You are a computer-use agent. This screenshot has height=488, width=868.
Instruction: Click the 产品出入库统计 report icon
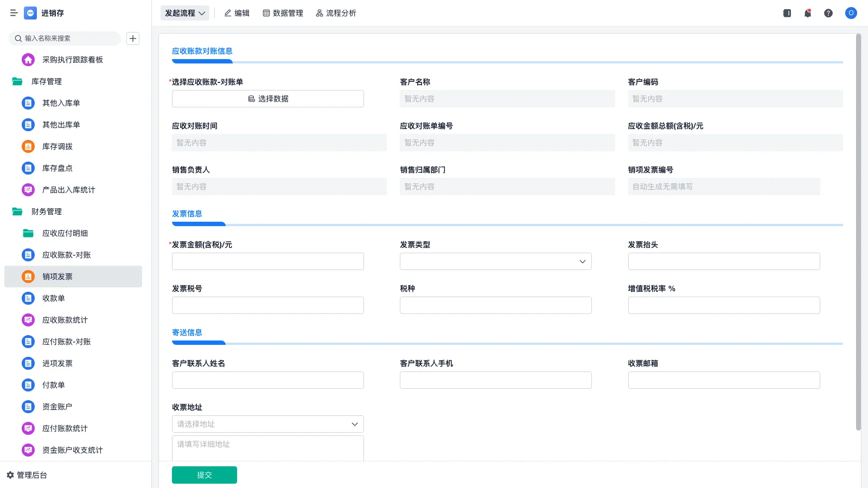point(28,190)
